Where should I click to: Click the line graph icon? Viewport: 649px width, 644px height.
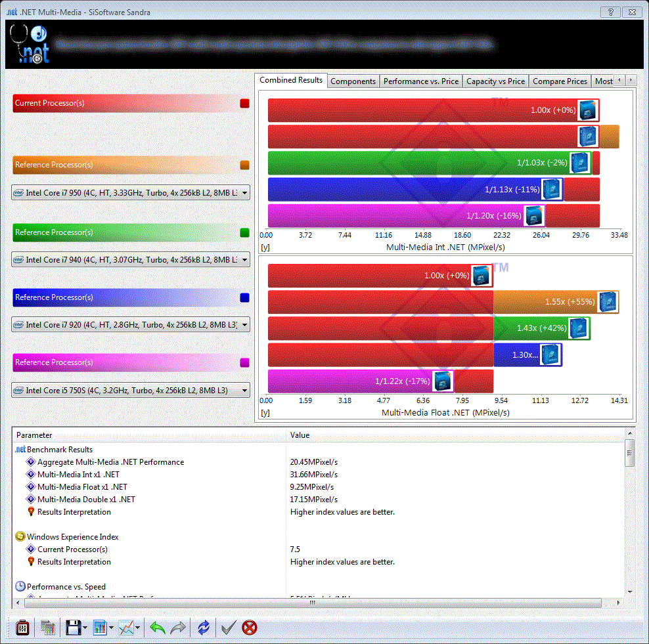tap(126, 628)
